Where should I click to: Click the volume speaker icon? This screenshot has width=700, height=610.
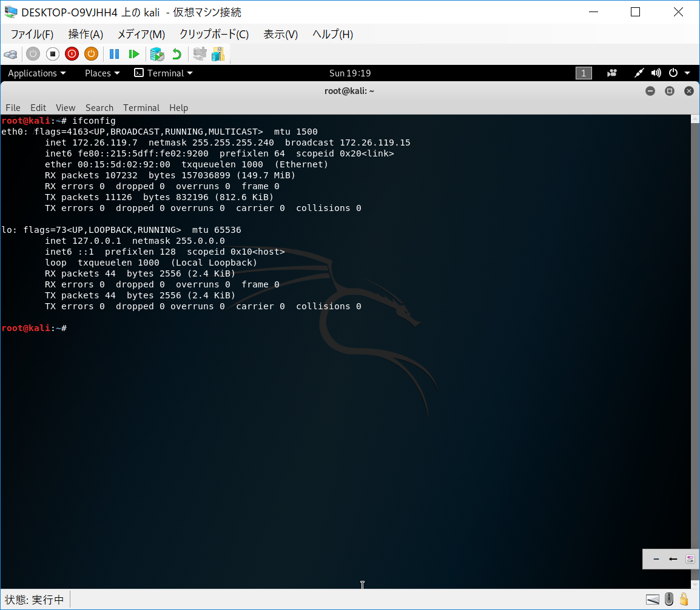pyautogui.click(x=656, y=73)
